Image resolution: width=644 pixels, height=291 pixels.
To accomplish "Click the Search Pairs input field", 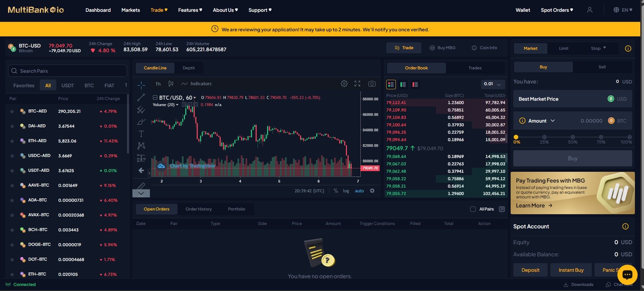I will 67,71.
